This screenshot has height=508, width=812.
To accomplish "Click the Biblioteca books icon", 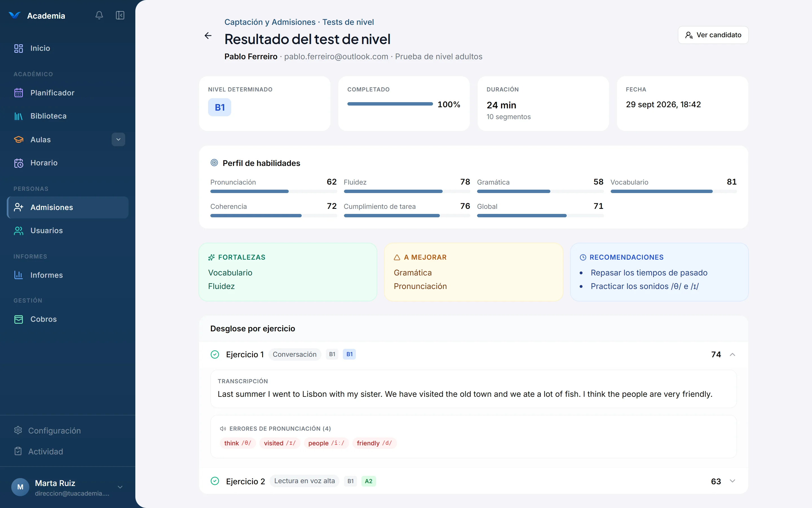I will click(19, 116).
